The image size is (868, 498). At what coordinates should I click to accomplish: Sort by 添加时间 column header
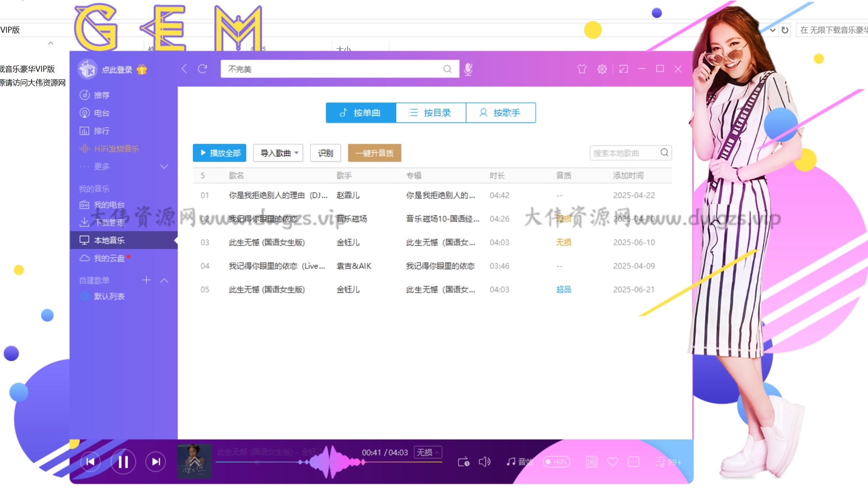click(x=628, y=176)
